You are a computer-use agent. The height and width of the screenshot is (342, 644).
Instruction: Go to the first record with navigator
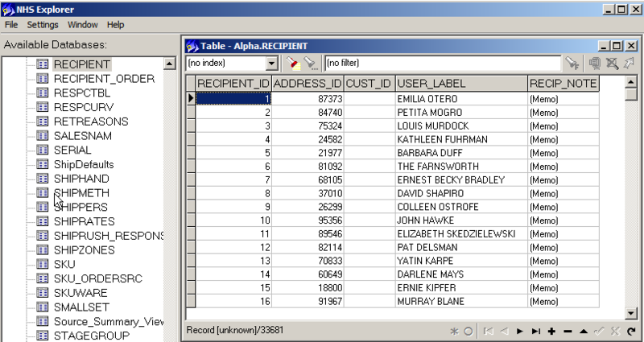[489, 331]
